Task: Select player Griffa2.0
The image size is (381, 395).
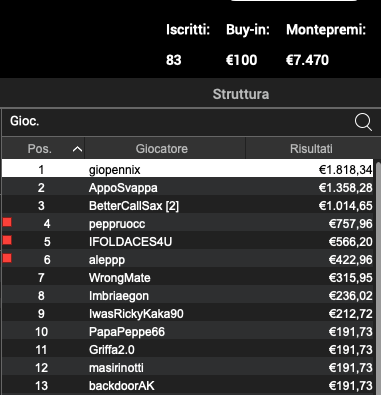Action: [188, 348]
